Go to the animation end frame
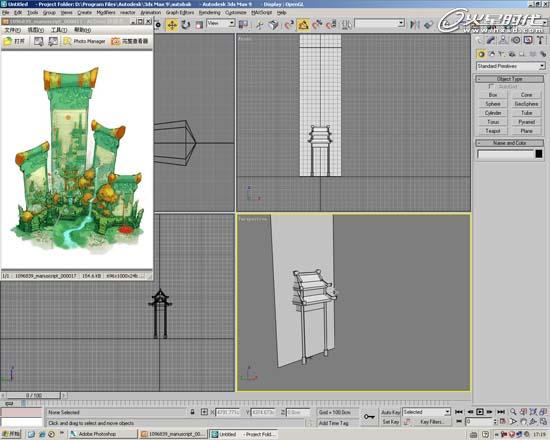This screenshot has width=550, height=440. pos(501,412)
